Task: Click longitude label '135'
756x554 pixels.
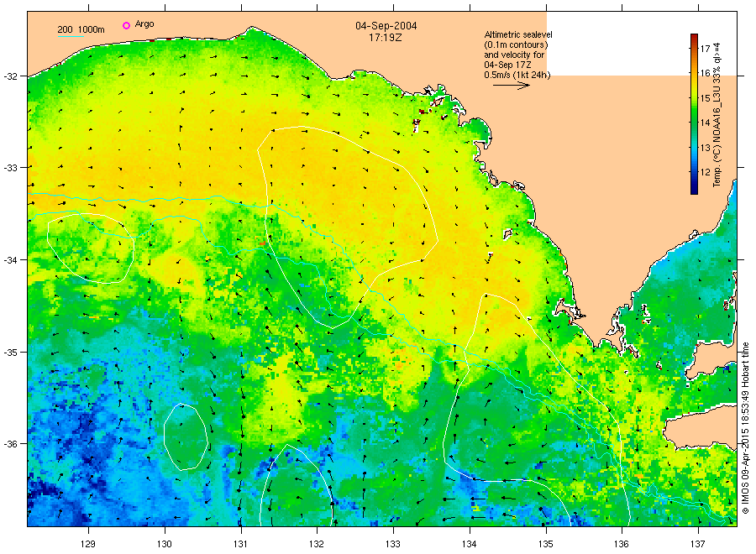Action: coord(546,545)
